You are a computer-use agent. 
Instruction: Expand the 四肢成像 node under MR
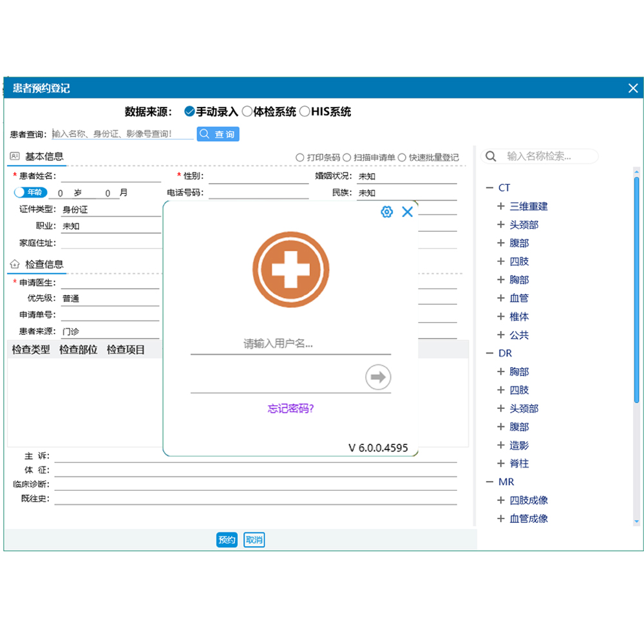click(x=500, y=500)
